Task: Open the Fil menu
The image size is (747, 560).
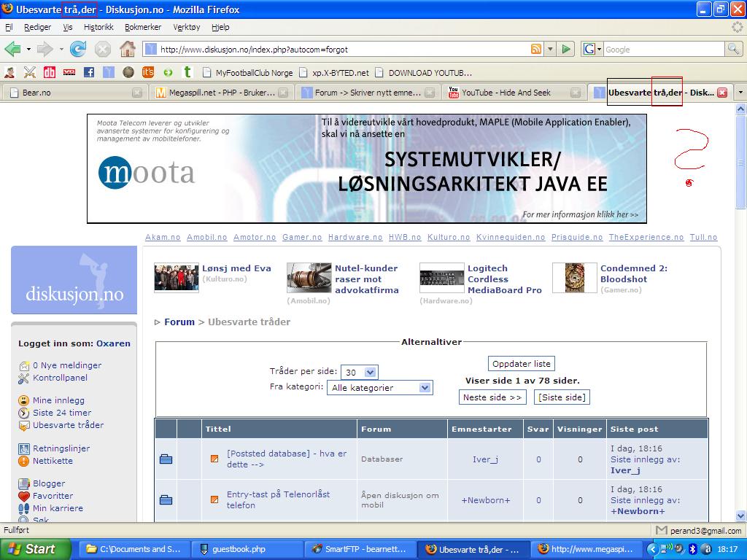Action: point(9,27)
